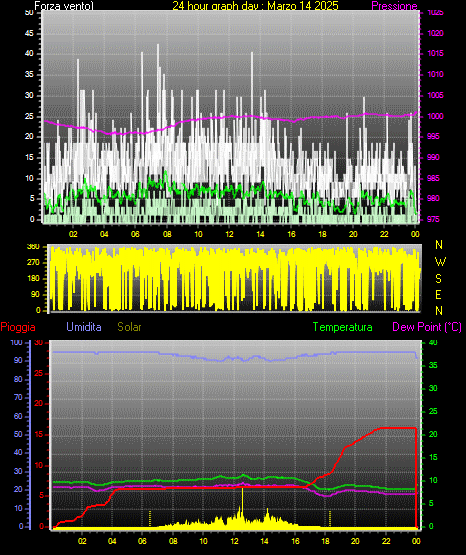Click the Temperatura legend label
466x555 pixels.
pyautogui.click(x=342, y=327)
